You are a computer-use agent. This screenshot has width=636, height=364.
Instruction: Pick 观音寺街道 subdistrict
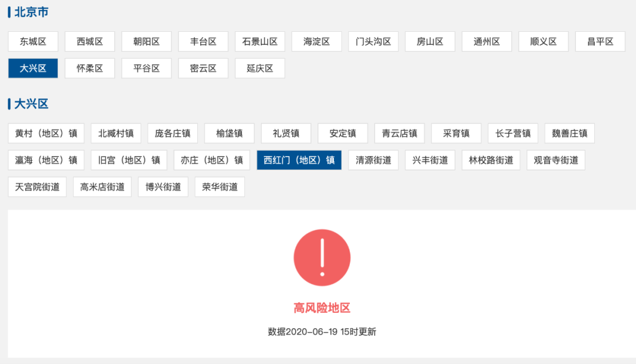click(556, 160)
